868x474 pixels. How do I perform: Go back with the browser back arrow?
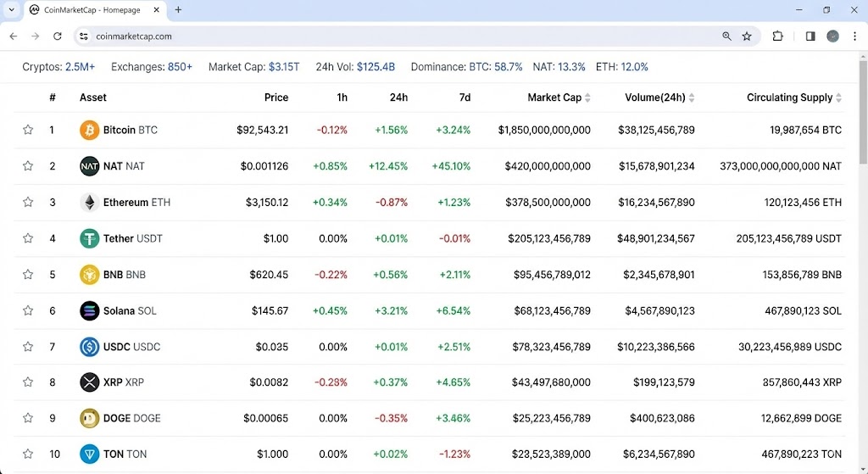[14, 36]
